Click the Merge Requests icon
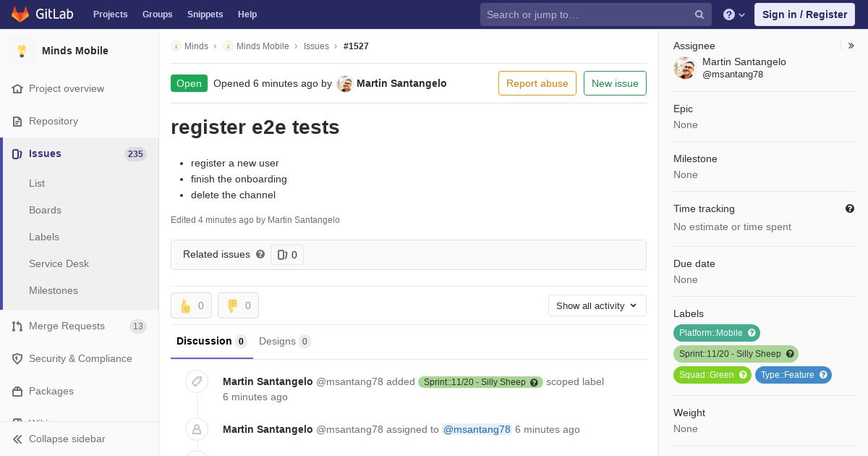 (x=17, y=326)
